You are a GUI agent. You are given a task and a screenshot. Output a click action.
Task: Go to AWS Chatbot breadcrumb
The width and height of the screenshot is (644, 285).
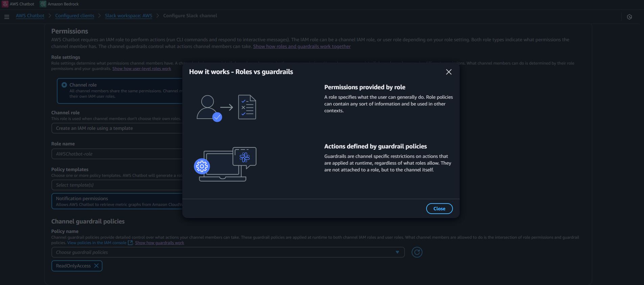click(30, 16)
